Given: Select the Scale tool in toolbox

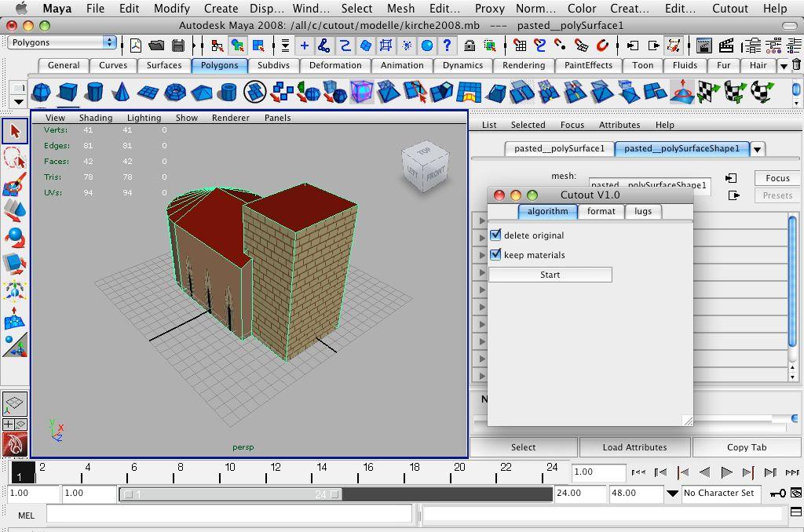Looking at the screenshot, I should pos(15,264).
